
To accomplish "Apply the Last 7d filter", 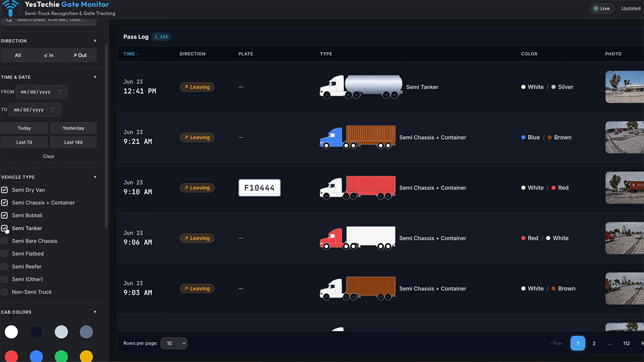I will pyautogui.click(x=24, y=142).
